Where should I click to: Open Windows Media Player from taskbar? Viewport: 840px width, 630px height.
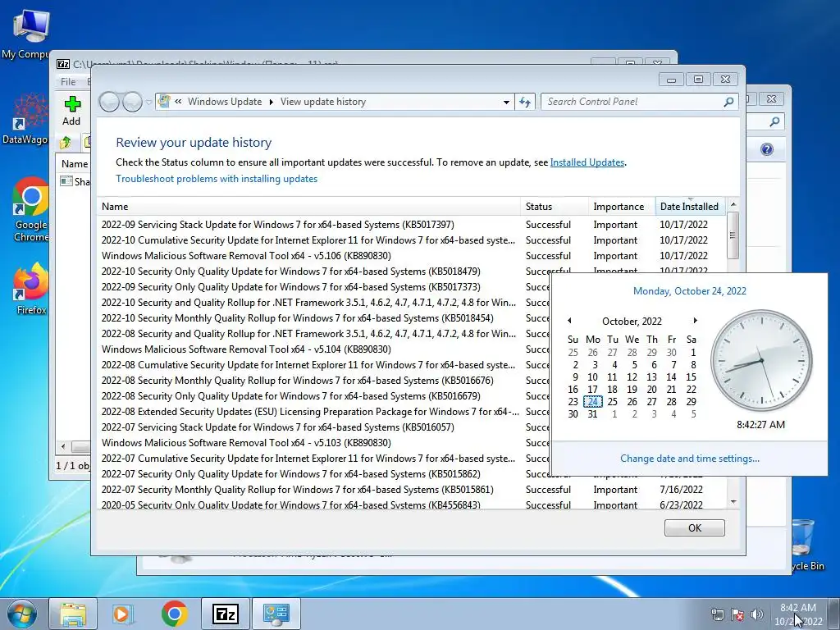[x=123, y=614]
